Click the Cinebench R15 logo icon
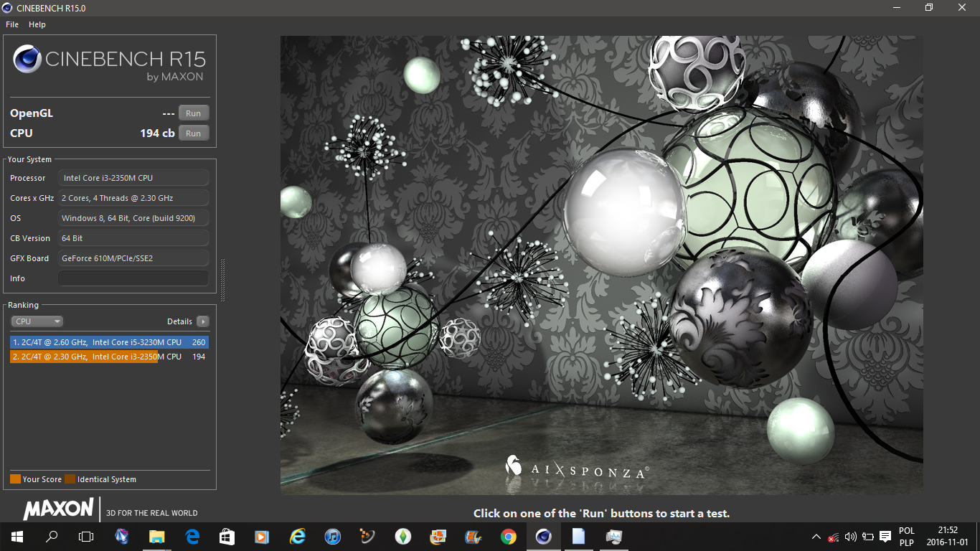This screenshot has height=551, width=980. 27,60
